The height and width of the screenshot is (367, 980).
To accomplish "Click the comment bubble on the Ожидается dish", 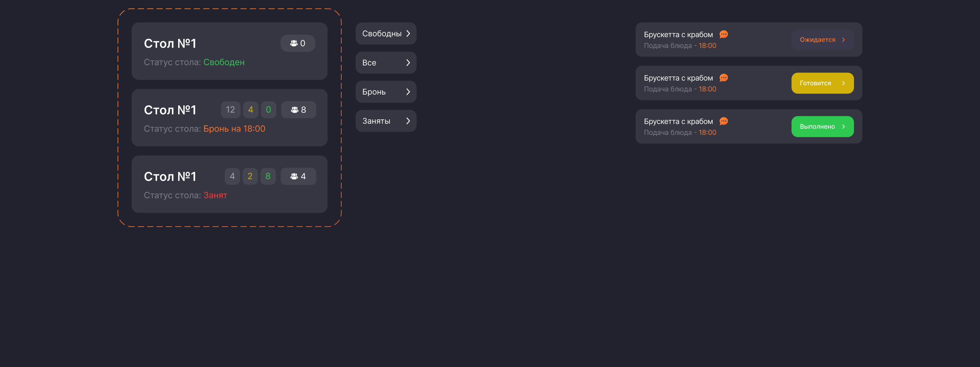I will (723, 34).
